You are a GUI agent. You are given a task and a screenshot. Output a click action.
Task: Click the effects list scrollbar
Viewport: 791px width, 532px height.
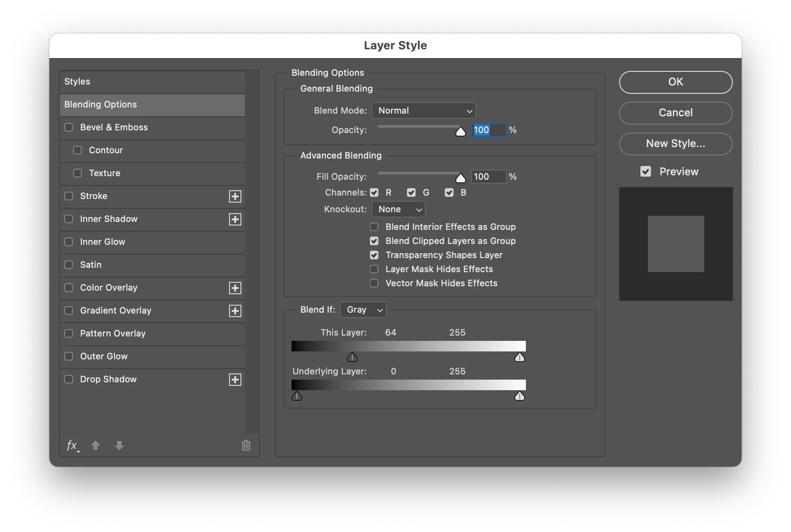point(252,252)
